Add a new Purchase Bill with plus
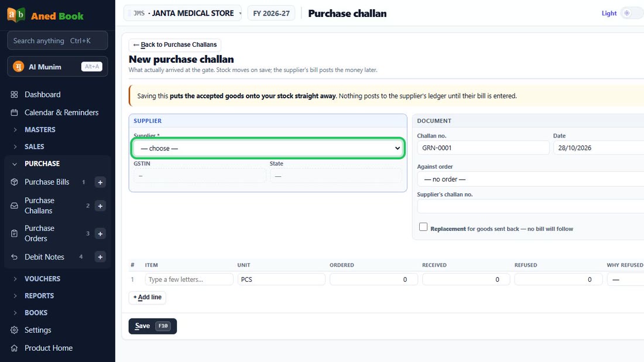 pos(100,182)
